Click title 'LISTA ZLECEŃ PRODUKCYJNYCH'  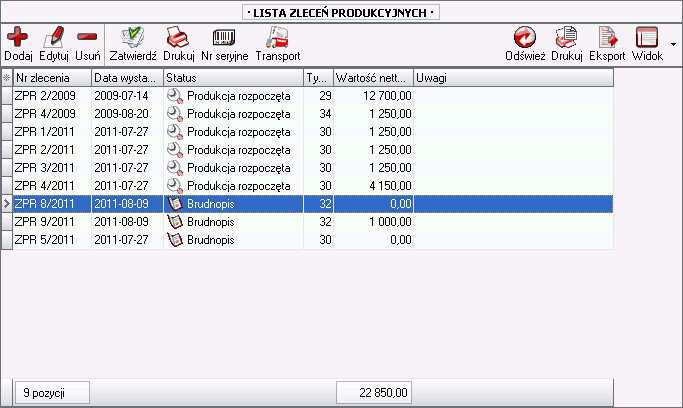tap(340, 13)
